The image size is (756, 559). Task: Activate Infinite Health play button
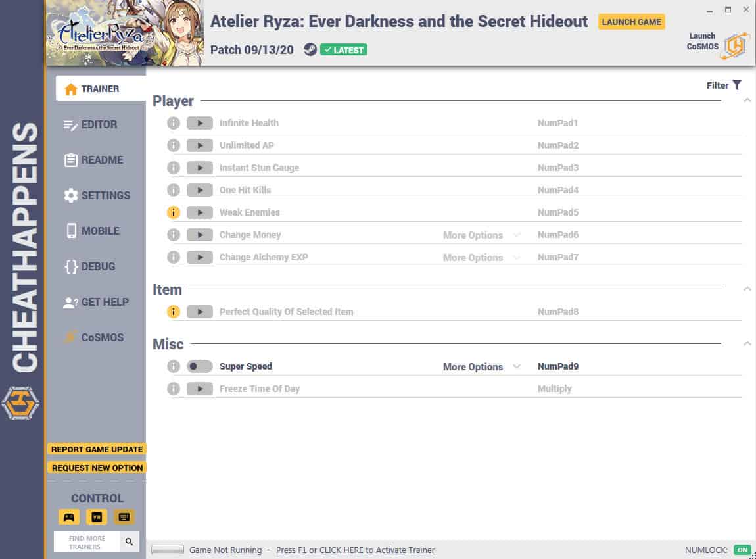(200, 123)
